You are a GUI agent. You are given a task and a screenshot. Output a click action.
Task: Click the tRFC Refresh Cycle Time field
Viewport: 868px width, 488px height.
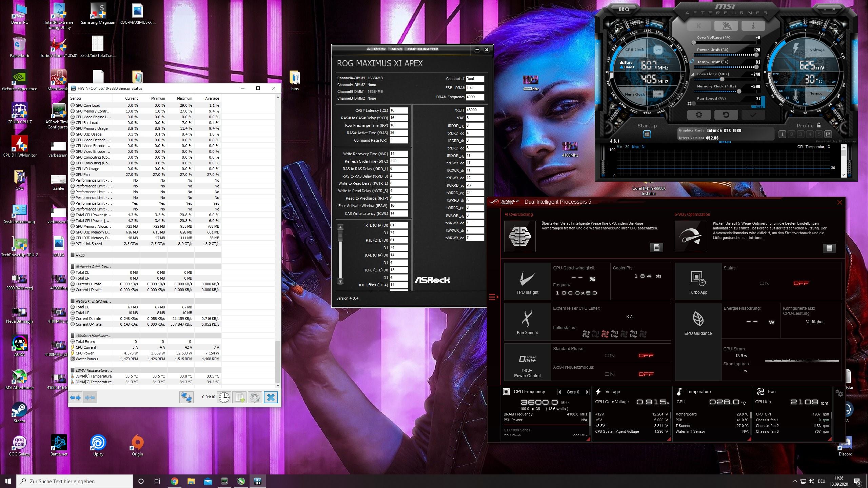[x=398, y=161]
